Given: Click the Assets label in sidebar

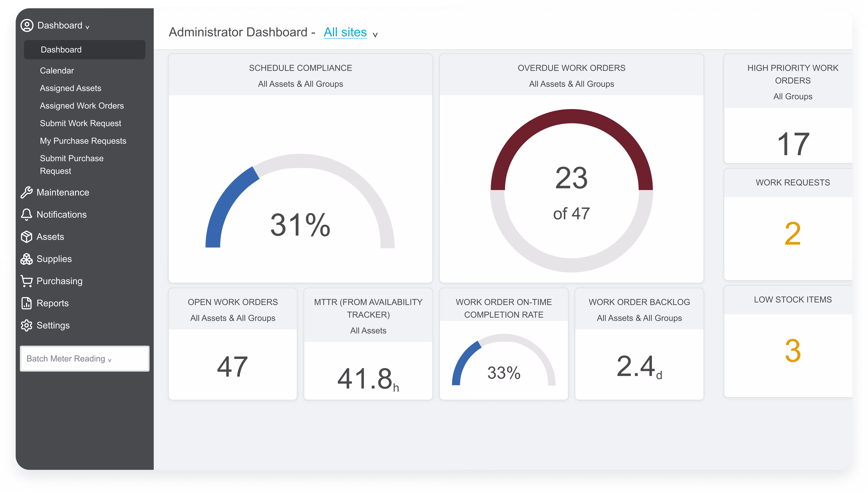Looking at the screenshot, I should pos(50,237).
